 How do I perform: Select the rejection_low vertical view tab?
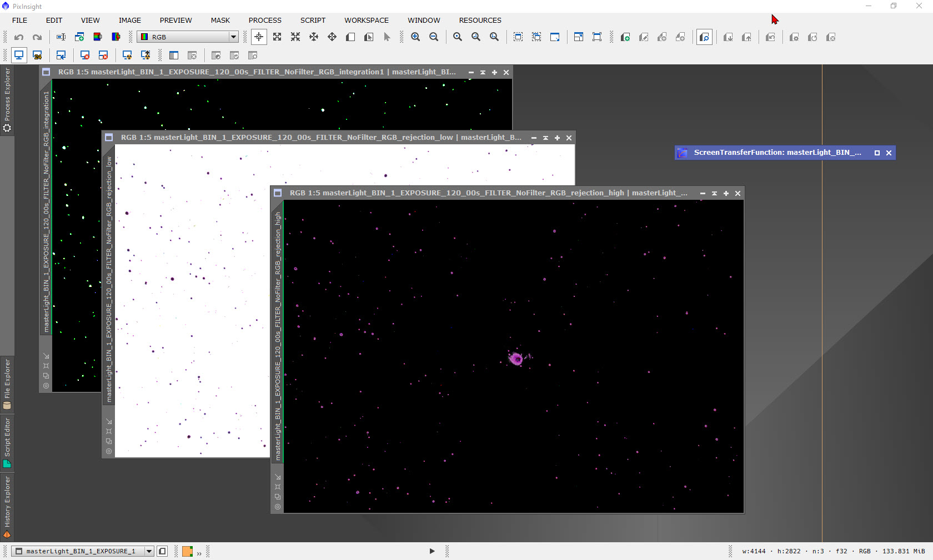coord(109,279)
